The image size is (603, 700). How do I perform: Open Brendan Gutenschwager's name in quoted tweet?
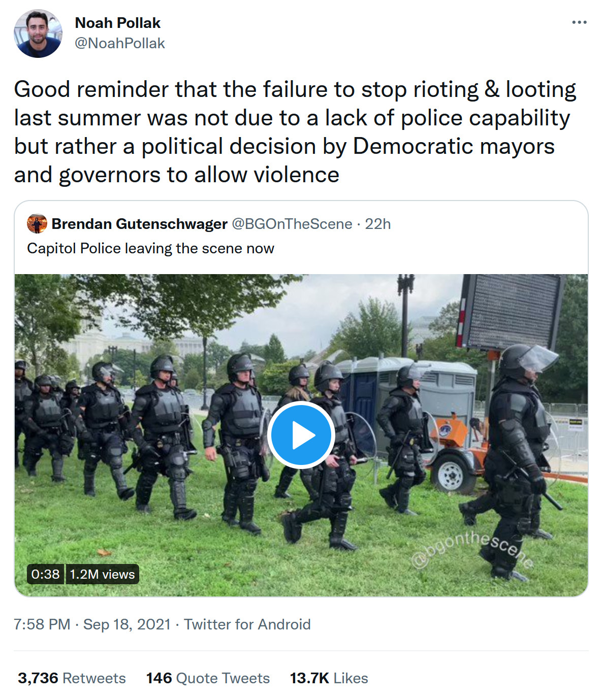click(x=139, y=224)
